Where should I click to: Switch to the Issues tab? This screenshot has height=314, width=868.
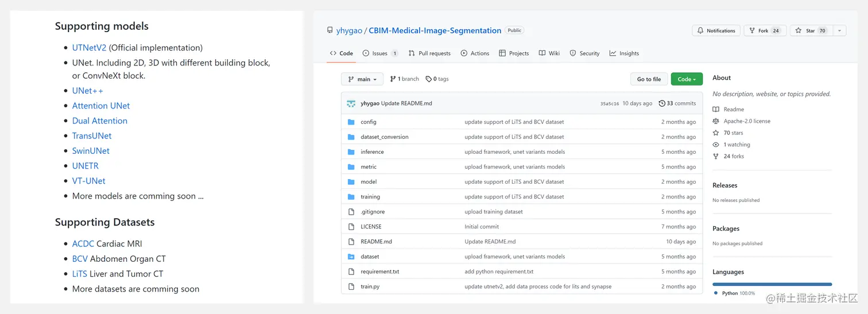[x=381, y=53]
